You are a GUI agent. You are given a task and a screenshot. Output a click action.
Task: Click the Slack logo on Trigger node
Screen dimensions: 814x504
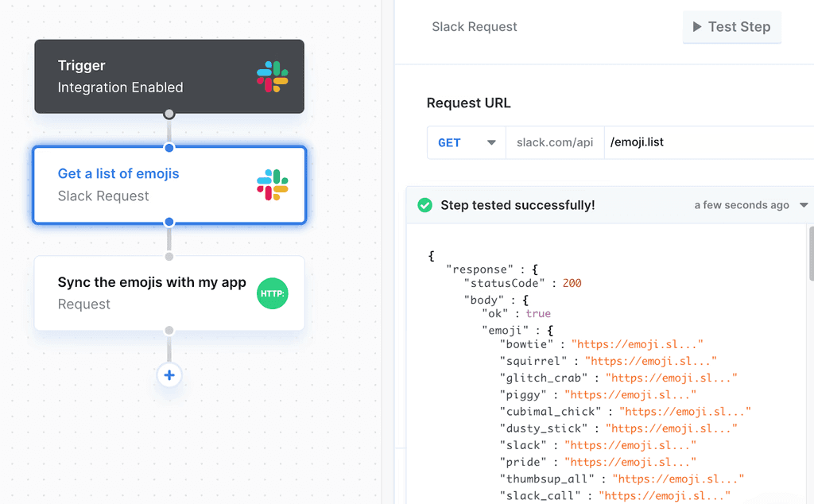point(273,76)
